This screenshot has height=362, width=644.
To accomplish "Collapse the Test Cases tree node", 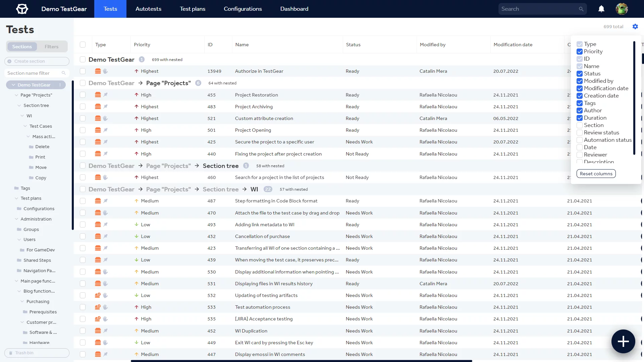I will coord(25,126).
